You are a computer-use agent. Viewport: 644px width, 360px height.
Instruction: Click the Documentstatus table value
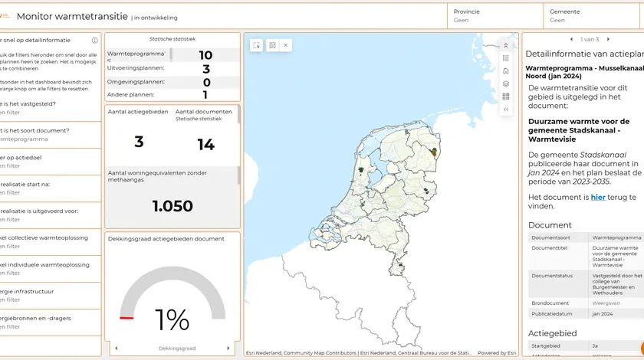617,284
